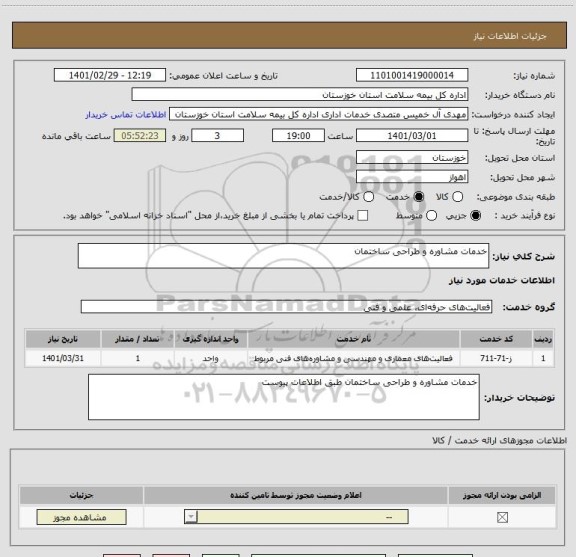Click the شرح کلی نیاز description box
Viewport: 576px width, 557px height.
283,256
